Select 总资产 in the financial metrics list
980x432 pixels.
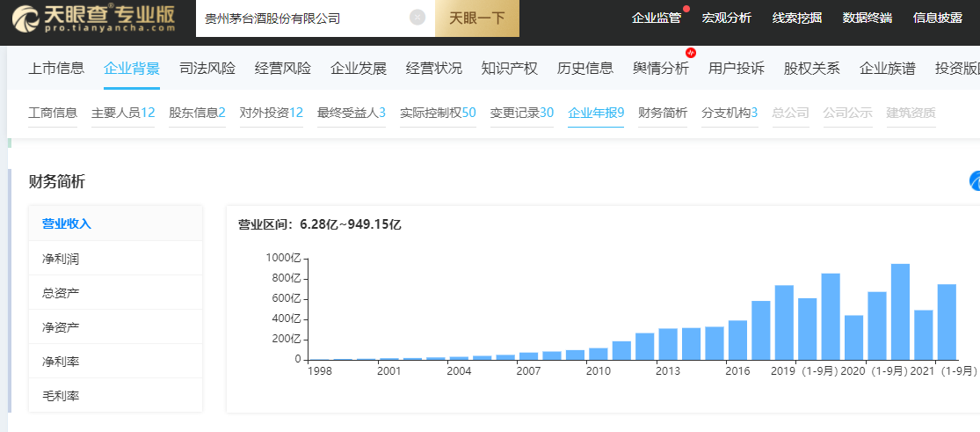pos(61,293)
